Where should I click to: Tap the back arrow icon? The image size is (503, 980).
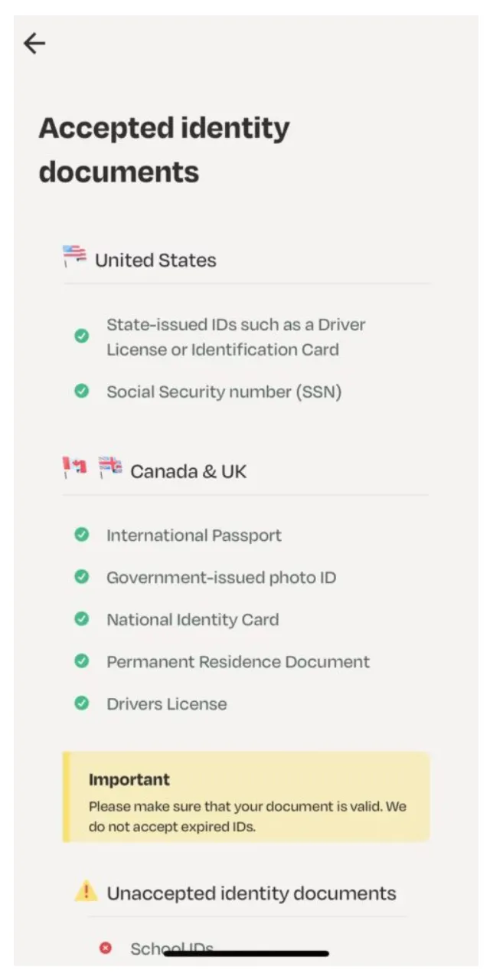(34, 44)
